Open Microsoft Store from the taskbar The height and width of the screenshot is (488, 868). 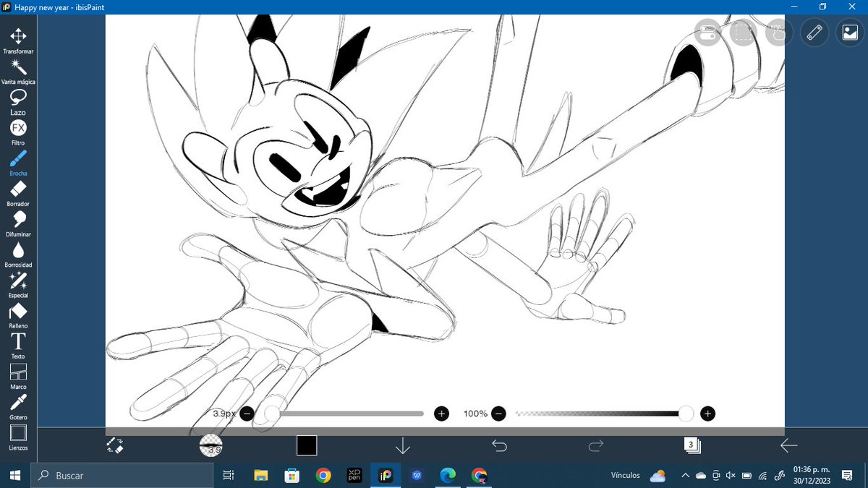click(292, 475)
